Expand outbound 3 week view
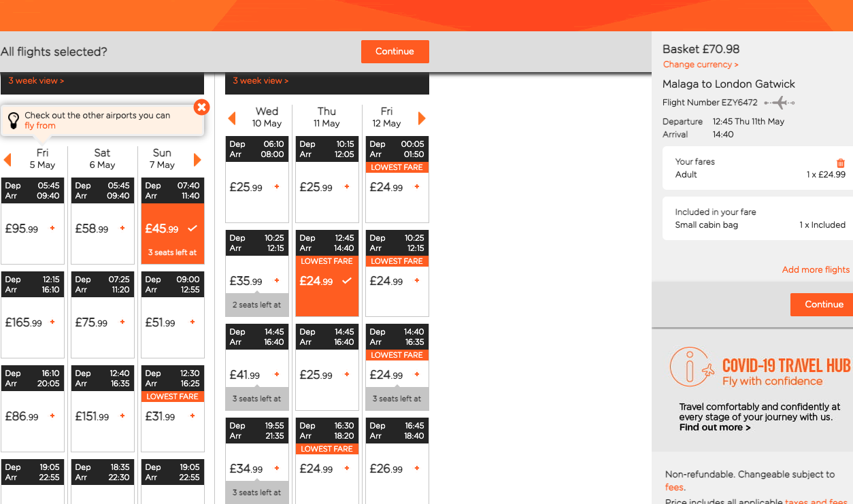The width and height of the screenshot is (853, 504). [36, 81]
